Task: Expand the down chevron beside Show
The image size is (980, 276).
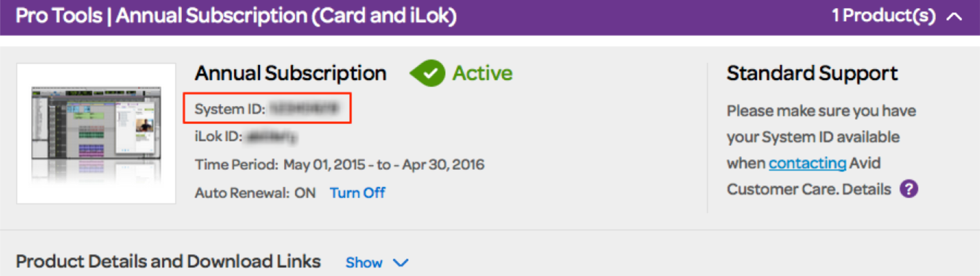Action: click(x=401, y=263)
